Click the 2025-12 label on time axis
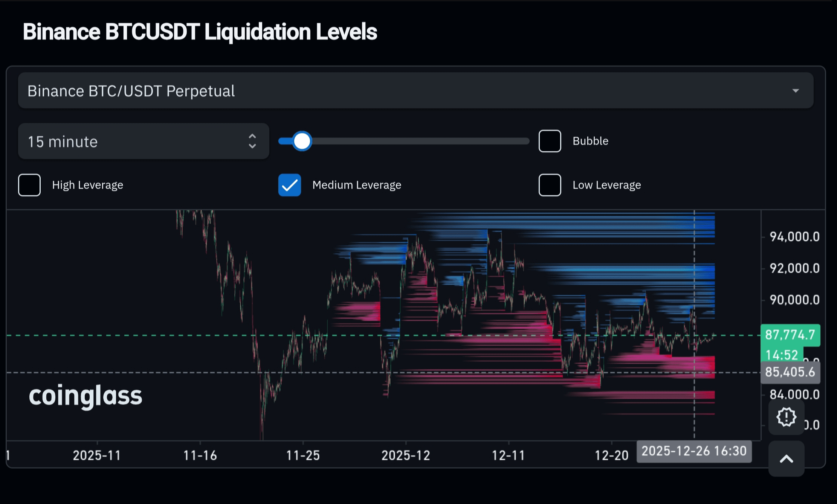 [x=406, y=455]
